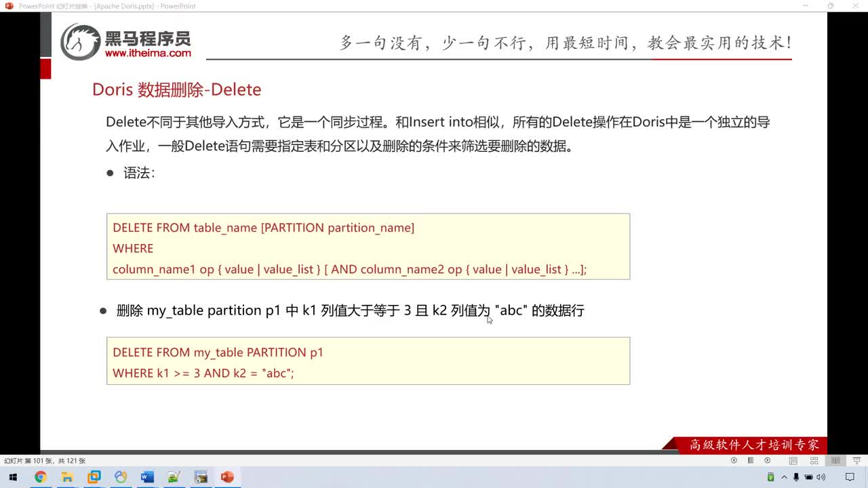Click 'WHERE k1 >= 3 AND k2' example line

click(203, 373)
